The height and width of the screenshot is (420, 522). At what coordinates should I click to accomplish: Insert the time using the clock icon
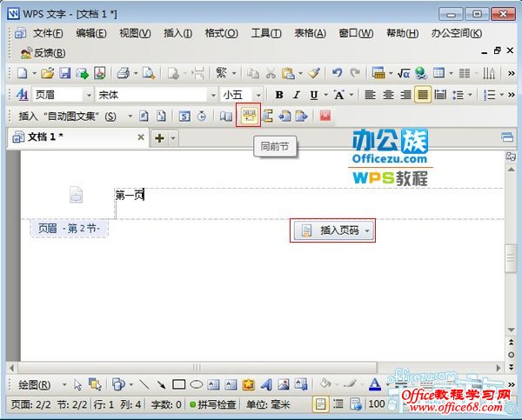(202, 117)
